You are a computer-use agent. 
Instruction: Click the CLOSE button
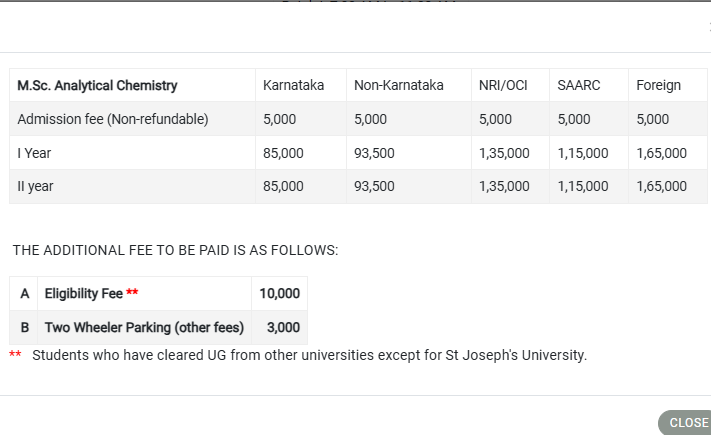(686, 422)
